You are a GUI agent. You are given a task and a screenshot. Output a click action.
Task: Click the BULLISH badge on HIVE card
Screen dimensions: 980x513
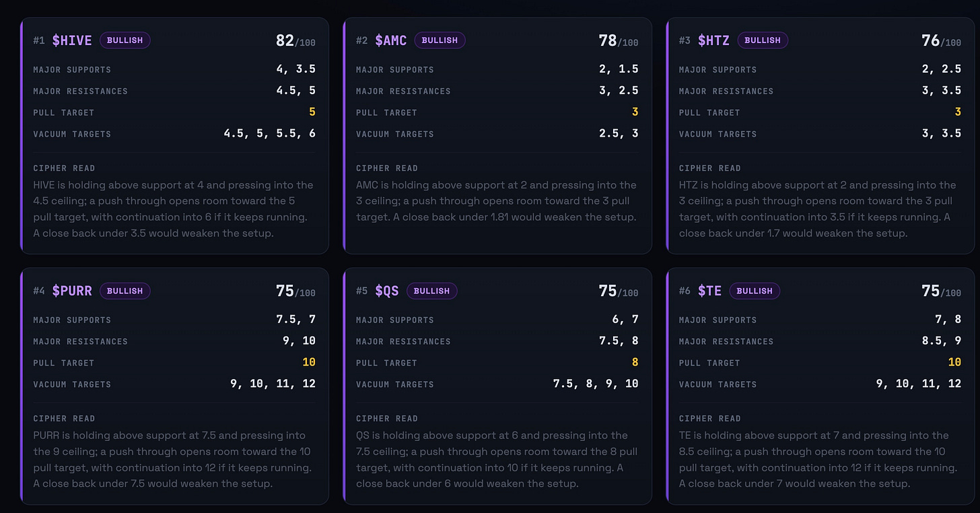[125, 40]
